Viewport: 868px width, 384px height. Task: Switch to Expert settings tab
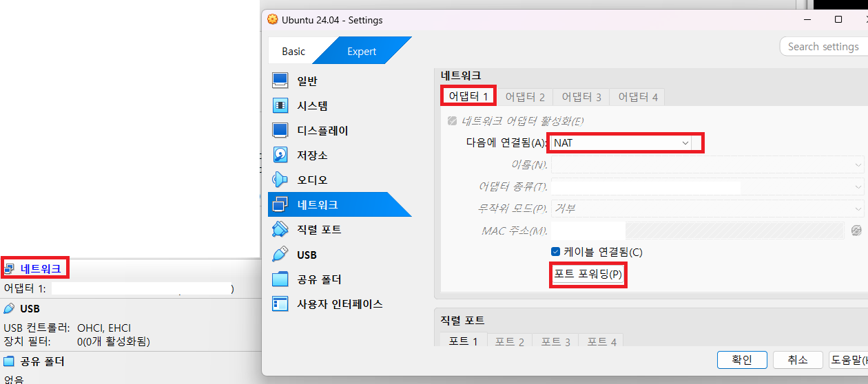tap(362, 52)
